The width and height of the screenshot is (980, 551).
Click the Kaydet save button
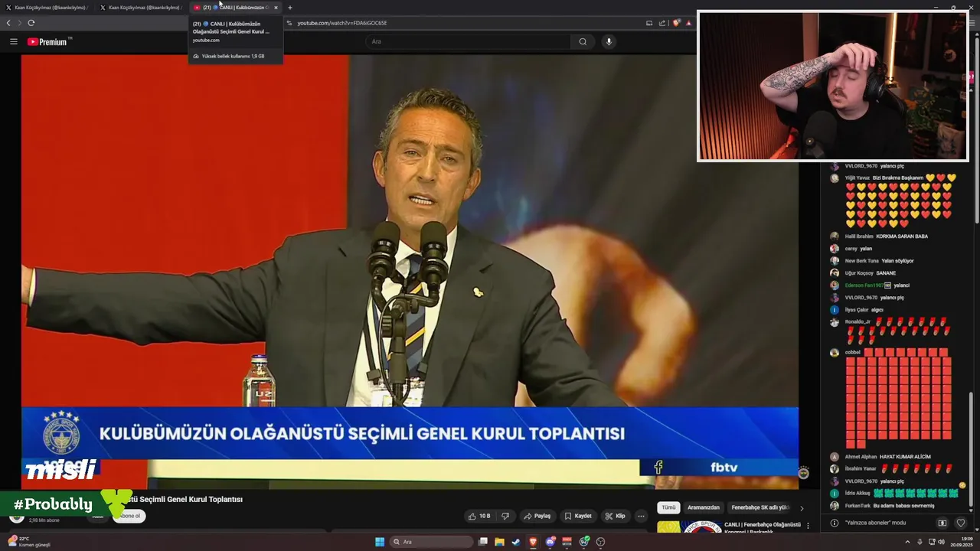pos(577,516)
